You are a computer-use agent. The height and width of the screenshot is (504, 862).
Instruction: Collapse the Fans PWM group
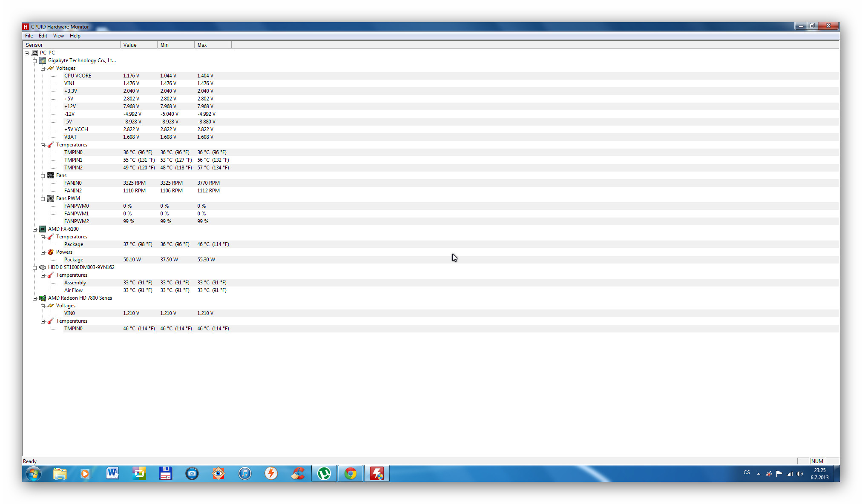pos(43,199)
